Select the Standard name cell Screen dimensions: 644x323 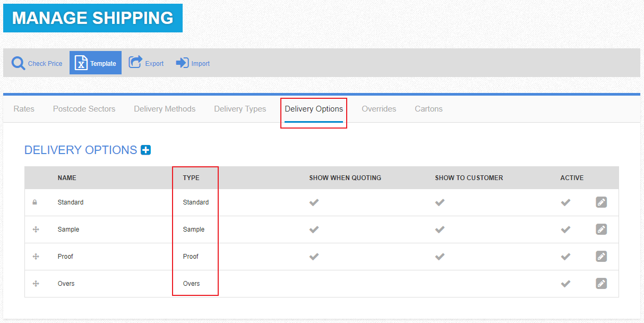(71, 202)
